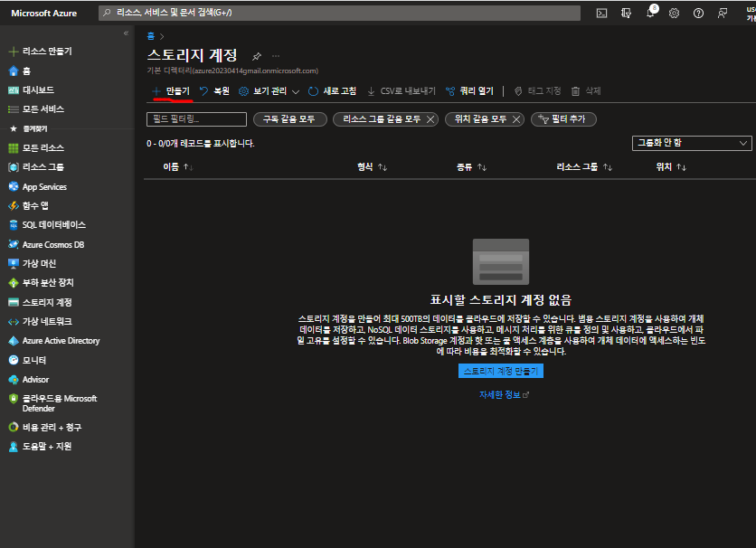Open 부하 분산 장치 in the sidebar
This screenshot has width=756, height=548.
pos(41,283)
